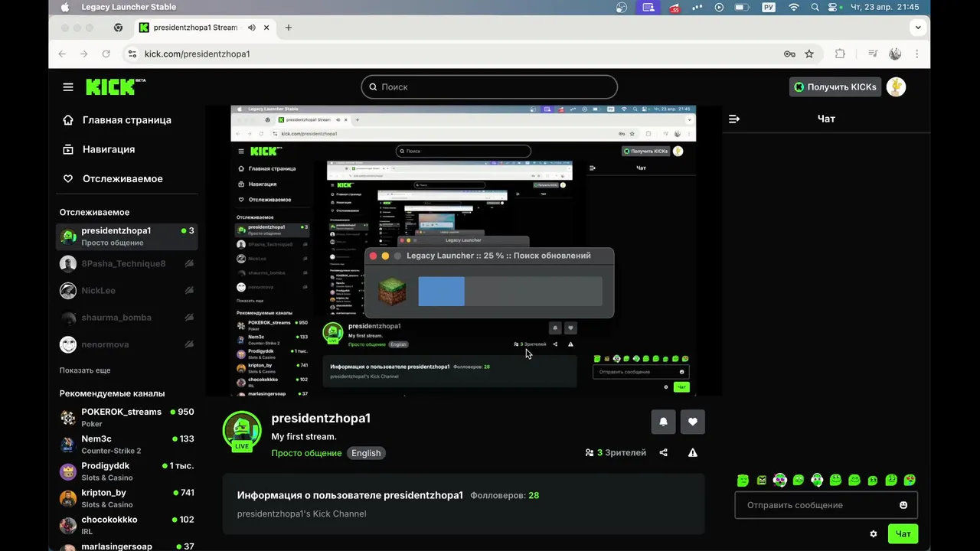Screen dimensions: 980x551
Task: Open the nenormova channel
Action: pyautogui.click(x=127, y=344)
